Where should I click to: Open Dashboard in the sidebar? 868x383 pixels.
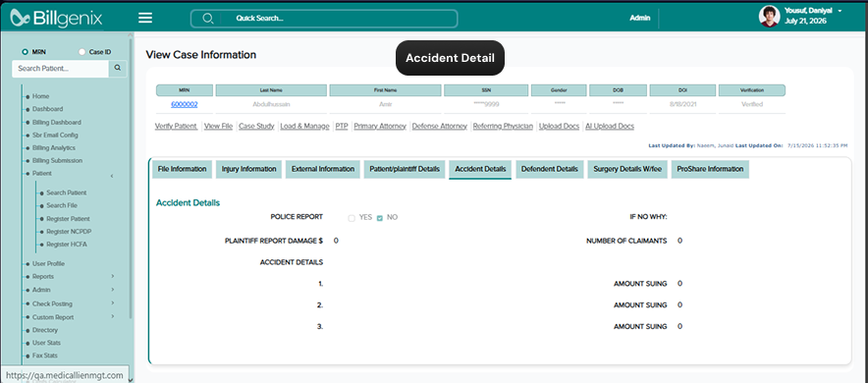pos(47,109)
